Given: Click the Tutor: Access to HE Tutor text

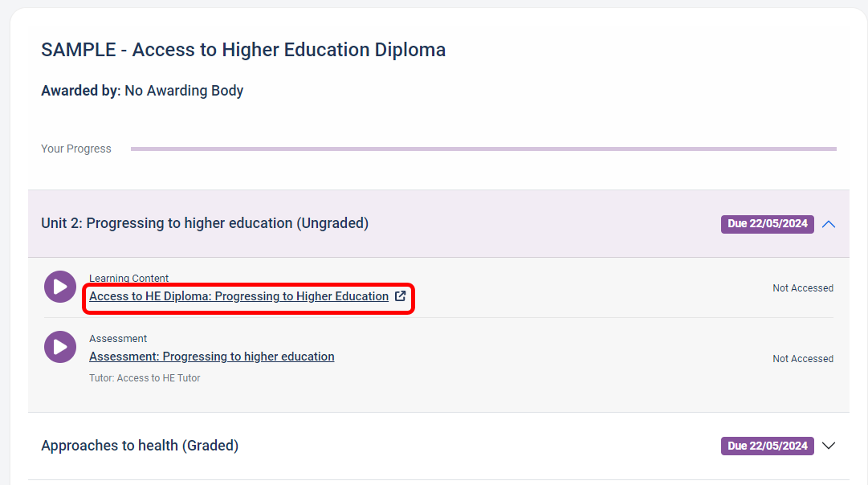Looking at the screenshot, I should click(145, 377).
